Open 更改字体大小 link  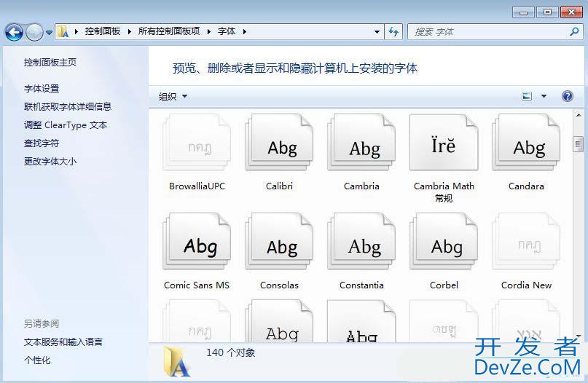point(50,162)
